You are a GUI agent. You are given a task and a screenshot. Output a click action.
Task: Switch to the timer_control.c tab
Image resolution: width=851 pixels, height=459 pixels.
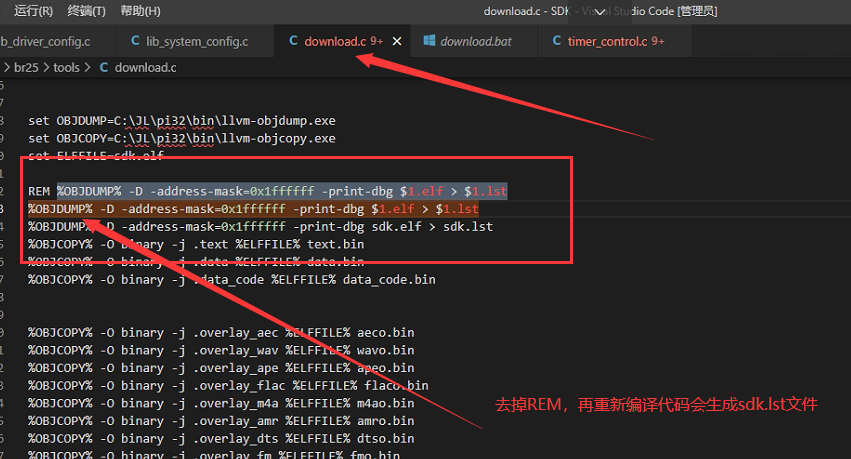coord(615,41)
